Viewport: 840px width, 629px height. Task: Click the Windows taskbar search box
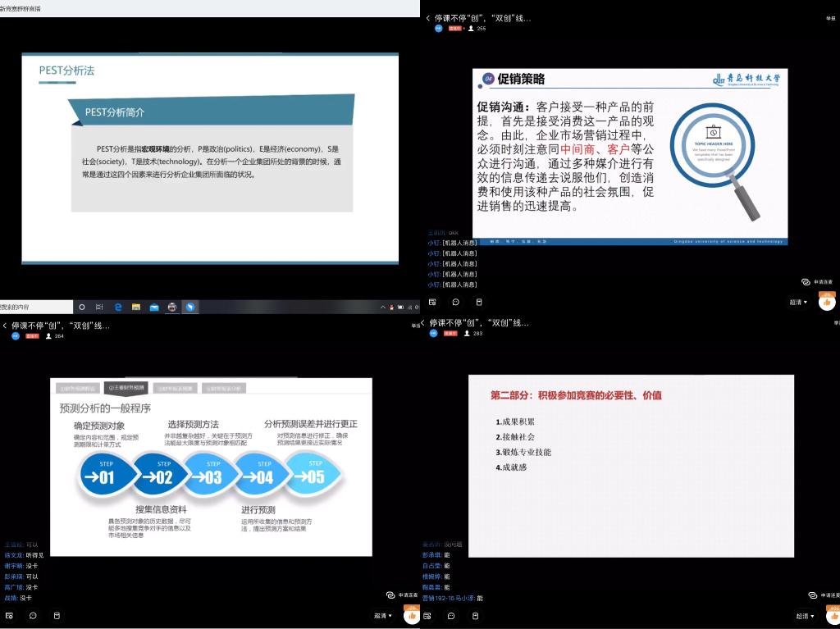[x=33, y=307]
